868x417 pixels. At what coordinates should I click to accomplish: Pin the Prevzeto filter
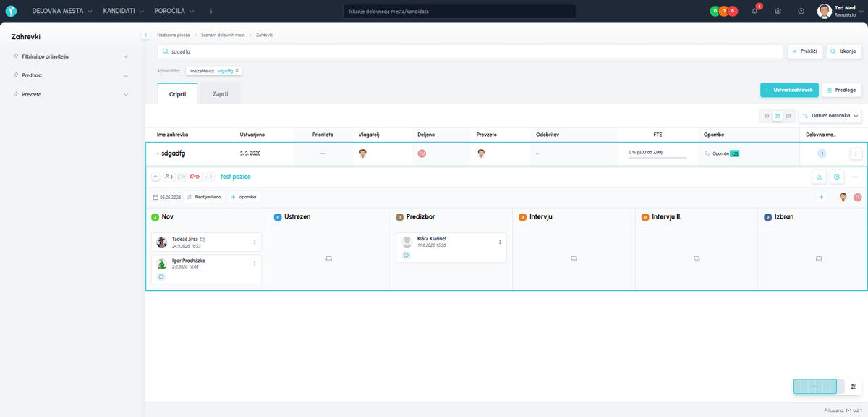[x=15, y=94]
